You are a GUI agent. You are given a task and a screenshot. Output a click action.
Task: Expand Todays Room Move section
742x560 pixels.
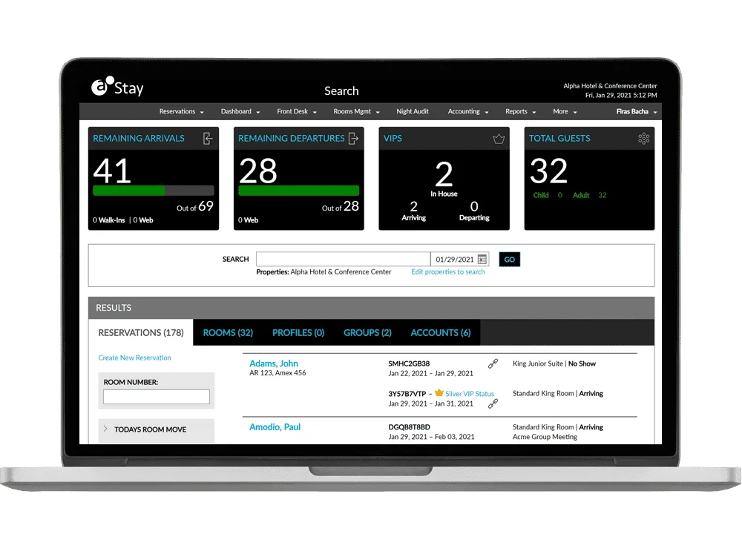[150, 429]
